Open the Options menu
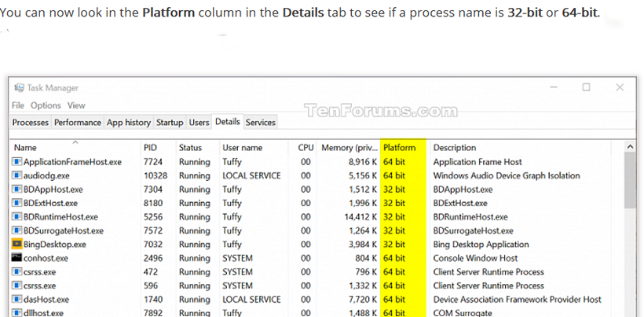This screenshot has width=644, height=317. (46, 105)
